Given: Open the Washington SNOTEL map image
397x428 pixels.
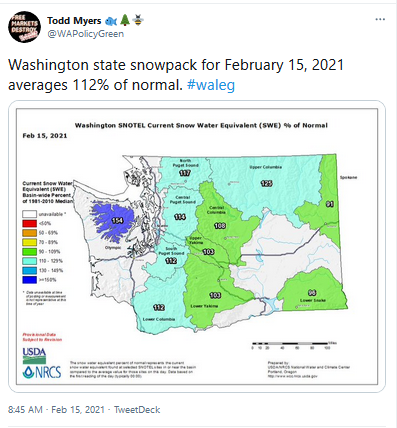Looking at the screenshot, I should tap(197, 246).
